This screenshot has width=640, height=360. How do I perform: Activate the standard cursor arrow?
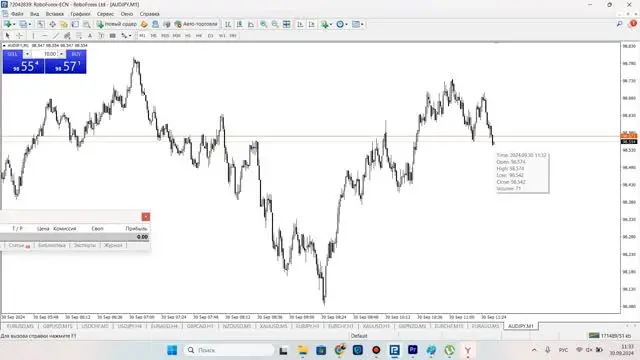[7, 36]
